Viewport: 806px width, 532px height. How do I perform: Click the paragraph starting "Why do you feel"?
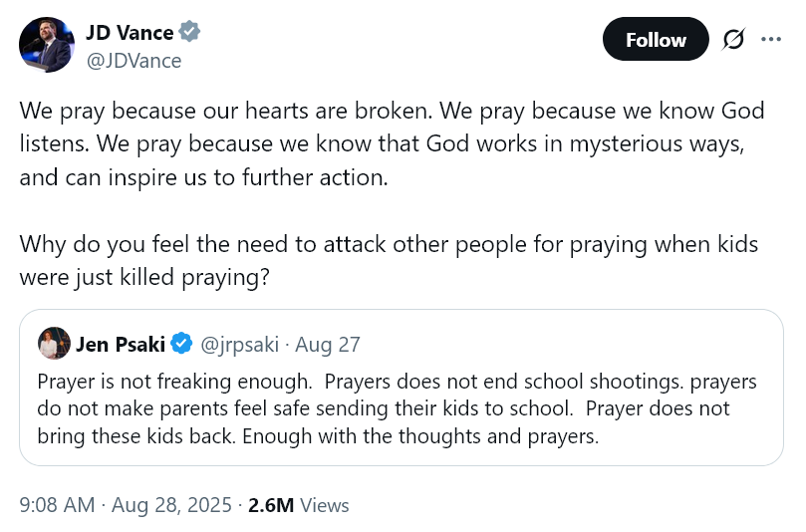click(x=389, y=245)
